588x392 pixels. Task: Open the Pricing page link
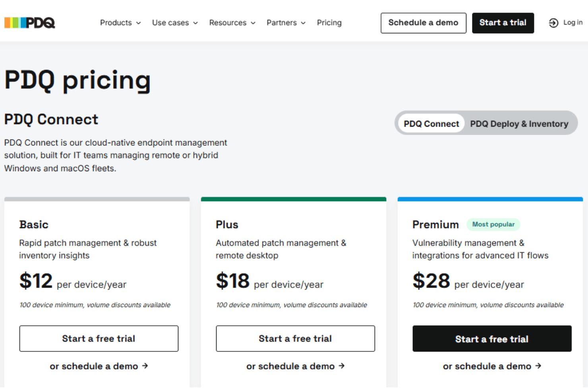[329, 23]
